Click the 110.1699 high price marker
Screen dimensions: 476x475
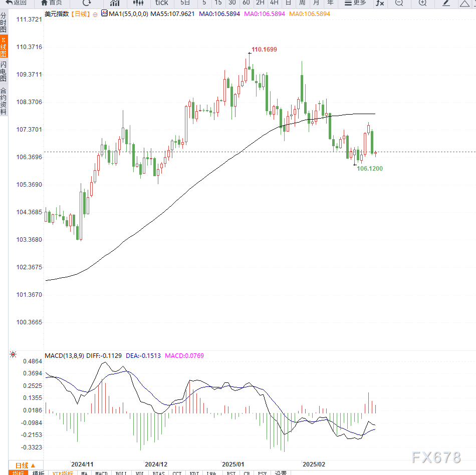264,50
